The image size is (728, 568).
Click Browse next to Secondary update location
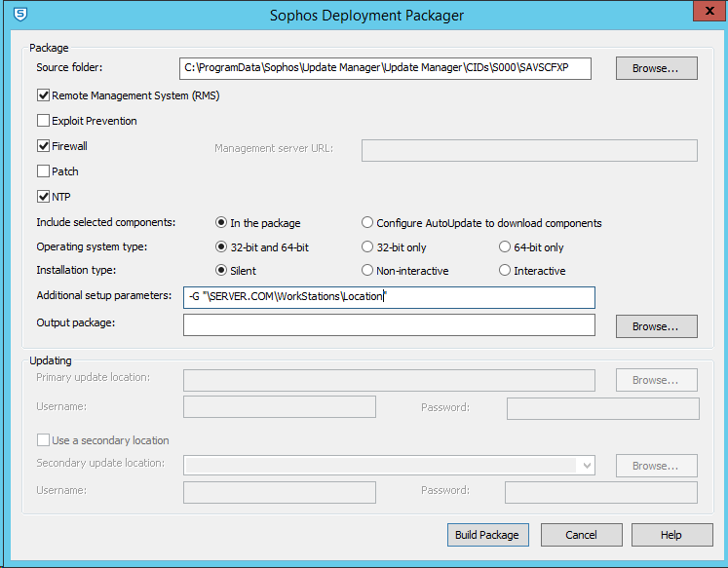[656, 466]
